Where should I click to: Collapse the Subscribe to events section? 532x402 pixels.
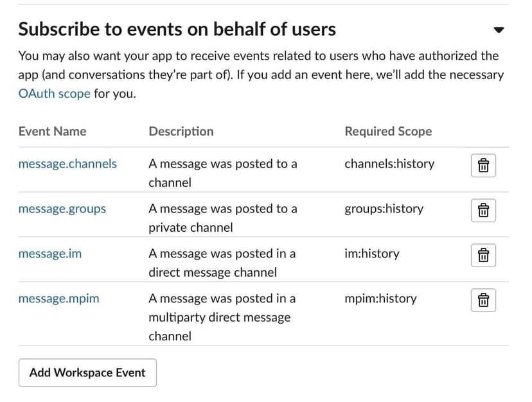[x=499, y=30]
